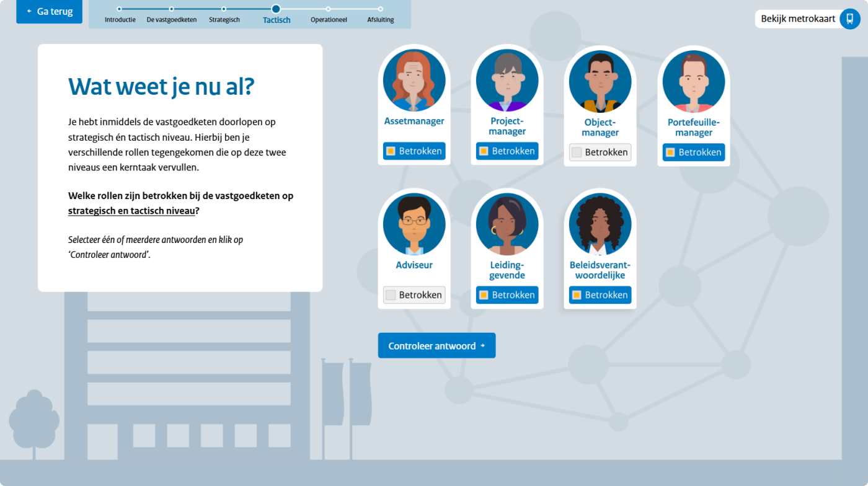The width and height of the screenshot is (868, 486).
Task: Select the Afsluiting progress marker
Action: coord(380,9)
